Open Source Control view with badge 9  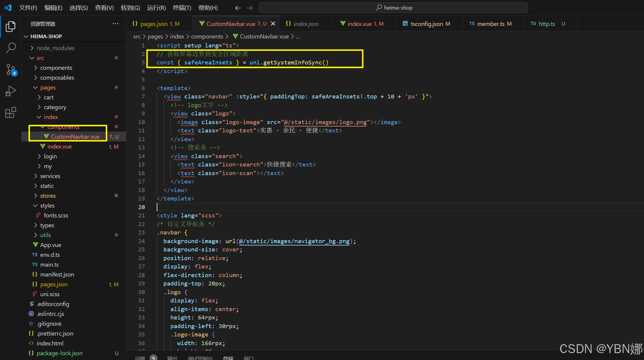coord(10,69)
